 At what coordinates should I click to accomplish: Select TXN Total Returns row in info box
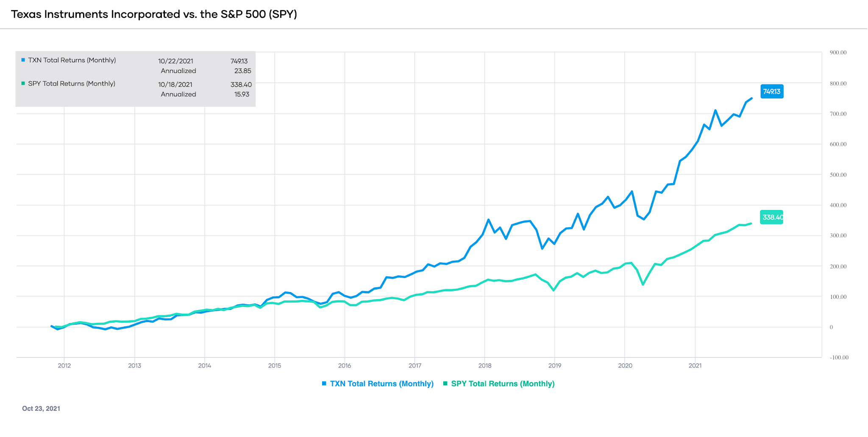[136, 65]
